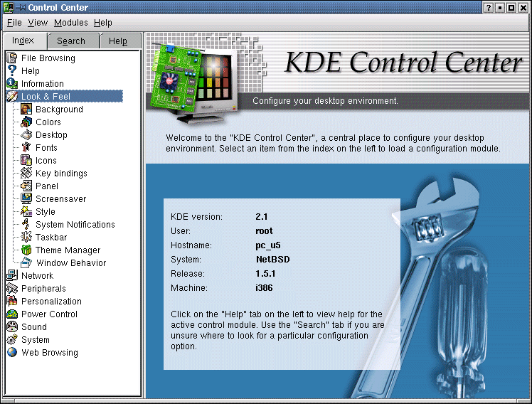
Task: Click the Desktop module icon
Action: (x=26, y=134)
